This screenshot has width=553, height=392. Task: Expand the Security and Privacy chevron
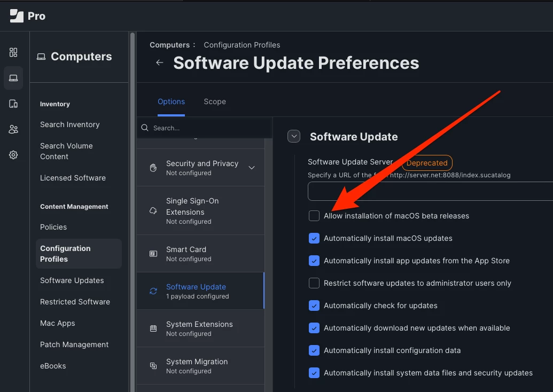coord(252,168)
